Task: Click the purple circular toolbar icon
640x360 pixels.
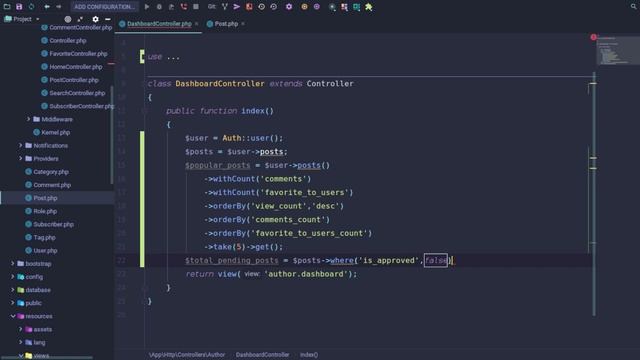Action: point(316,7)
